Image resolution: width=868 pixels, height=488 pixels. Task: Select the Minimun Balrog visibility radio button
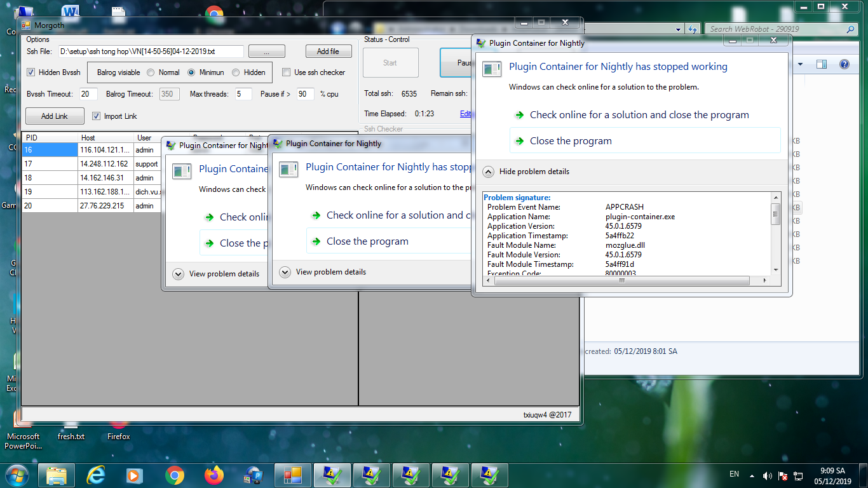point(191,72)
